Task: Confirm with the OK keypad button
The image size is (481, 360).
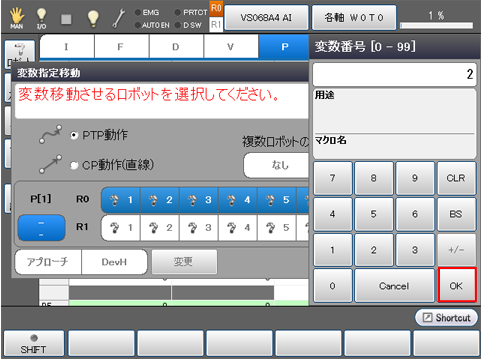Action: (456, 285)
